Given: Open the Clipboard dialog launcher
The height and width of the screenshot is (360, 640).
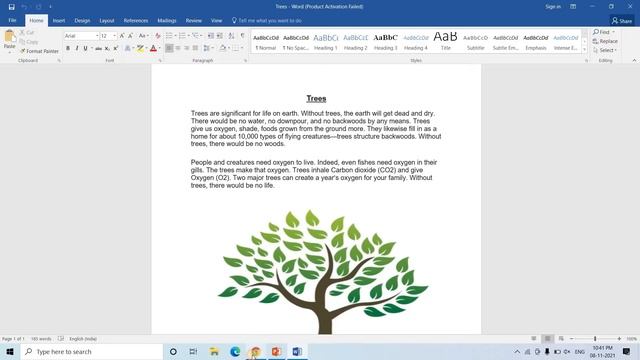Looking at the screenshot, I should tap(59, 60).
